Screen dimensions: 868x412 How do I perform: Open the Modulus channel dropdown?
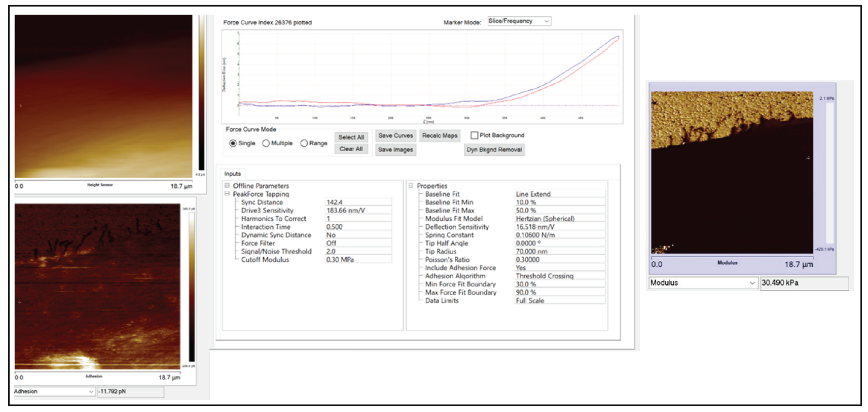(x=703, y=283)
